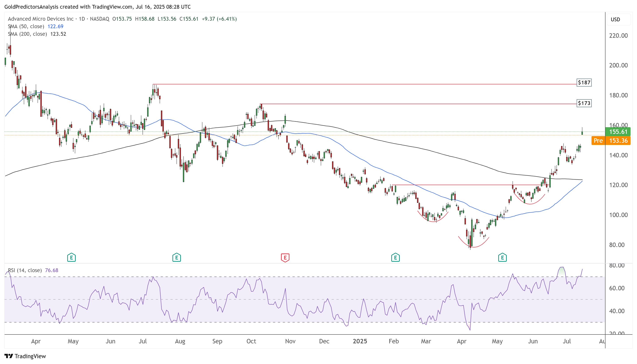Click the orange Pre 153.36 price tag

[x=611, y=140]
